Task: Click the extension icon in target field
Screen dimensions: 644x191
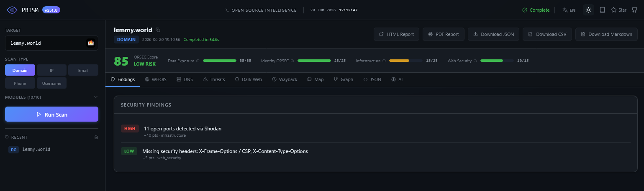Action: coord(90,43)
